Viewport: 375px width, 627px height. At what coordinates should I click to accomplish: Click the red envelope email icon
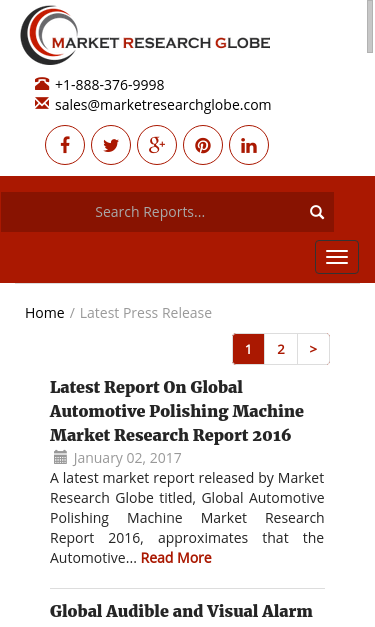(x=42, y=103)
